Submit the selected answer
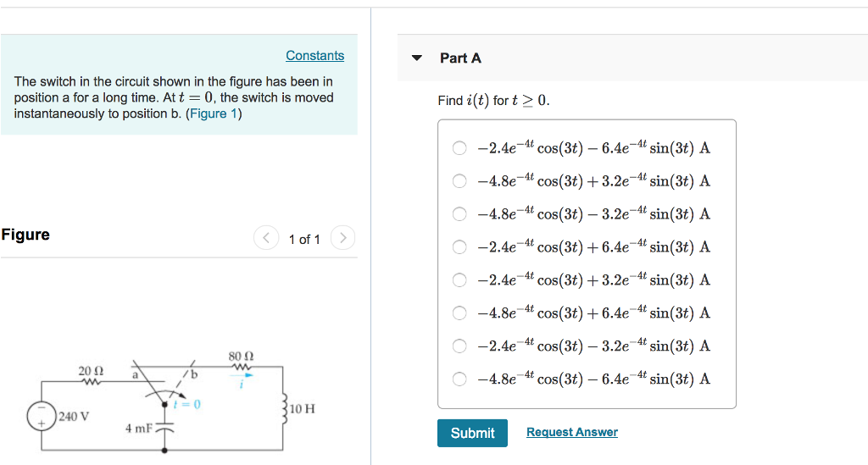The height and width of the screenshot is (465, 868). (x=472, y=433)
